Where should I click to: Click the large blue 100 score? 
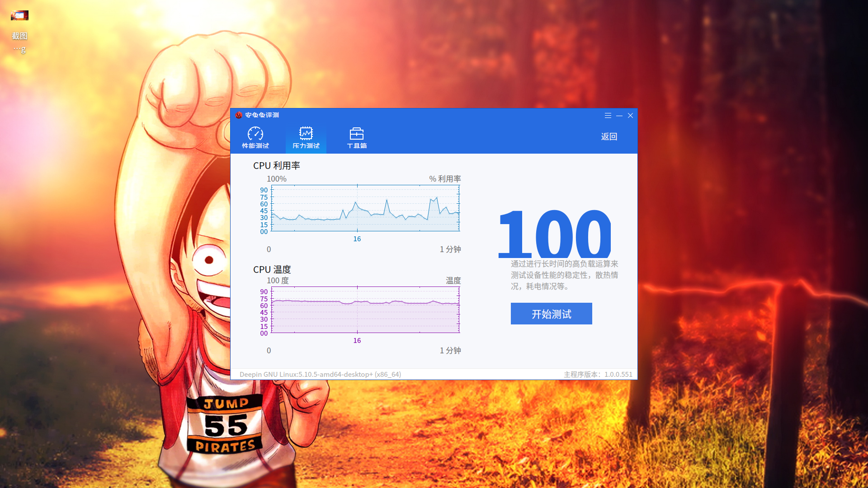tap(555, 234)
